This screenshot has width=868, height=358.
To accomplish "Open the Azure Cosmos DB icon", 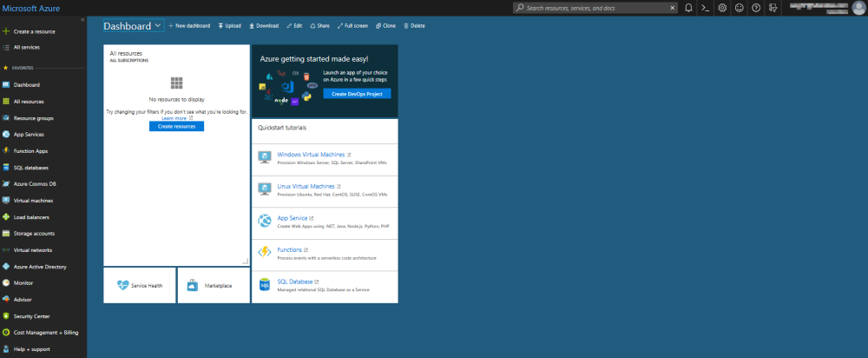I will click(x=6, y=183).
